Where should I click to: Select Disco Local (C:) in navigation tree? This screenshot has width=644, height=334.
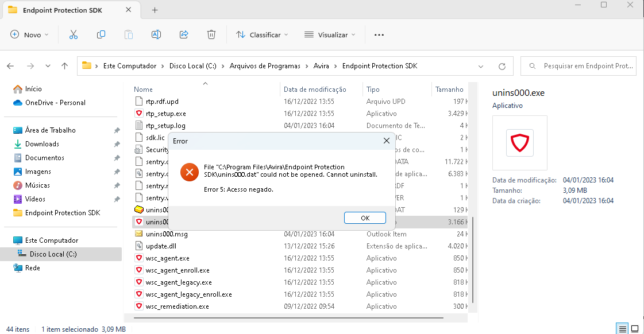(x=53, y=254)
